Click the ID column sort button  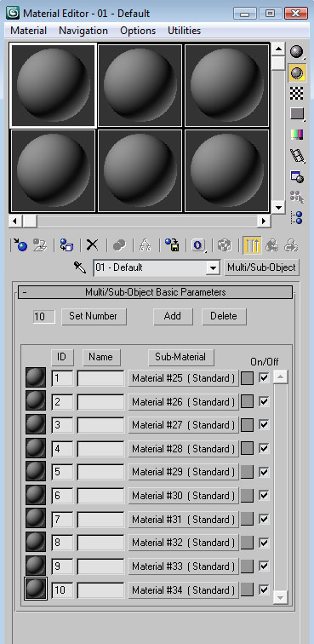click(x=62, y=357)
